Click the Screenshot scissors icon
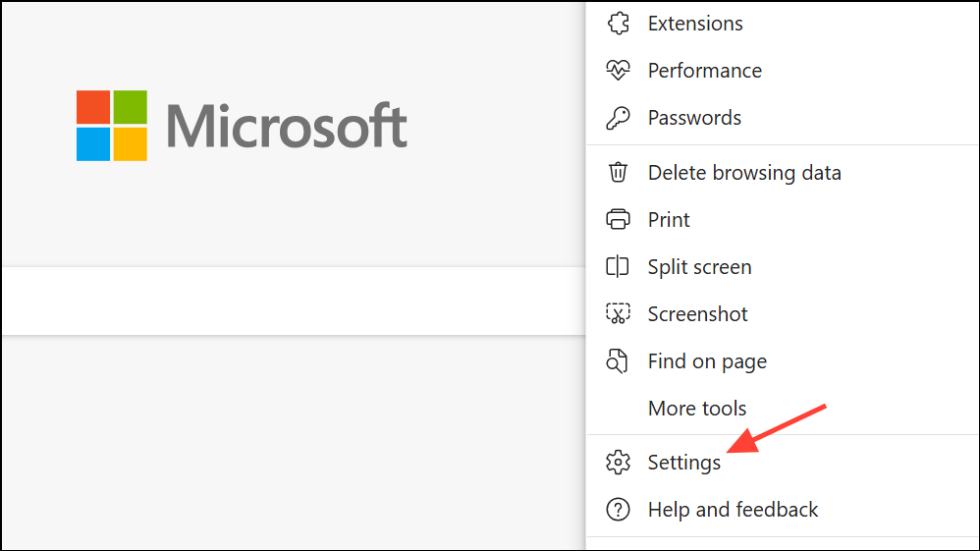 pyautogui.click(x=618, y=313)
